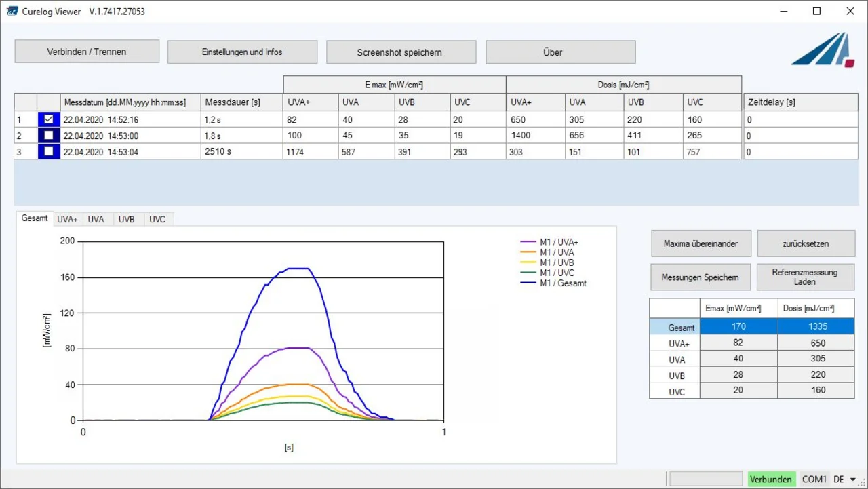Click date cell 22.04.2020 14:53:04
This screenshot has height=489, width=868.
coord(130,152)
